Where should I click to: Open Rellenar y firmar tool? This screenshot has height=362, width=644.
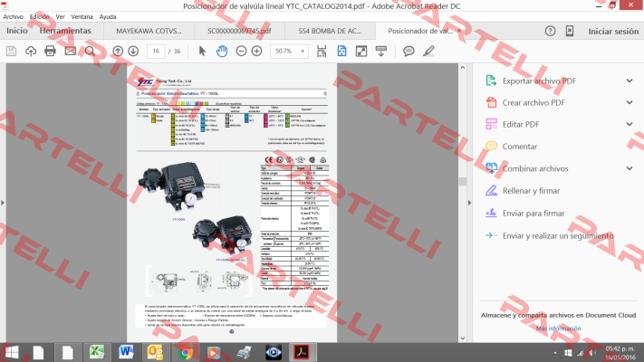tap(531, 191)
